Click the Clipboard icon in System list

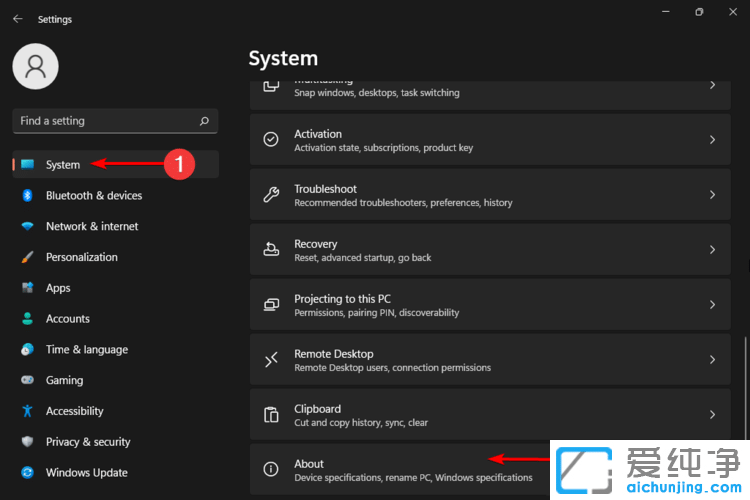coord(271,415)
